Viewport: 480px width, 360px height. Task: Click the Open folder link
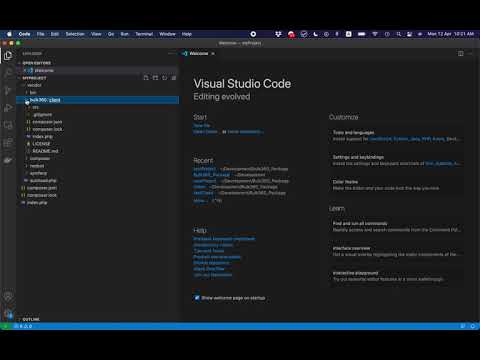click(x=205, y=132)
